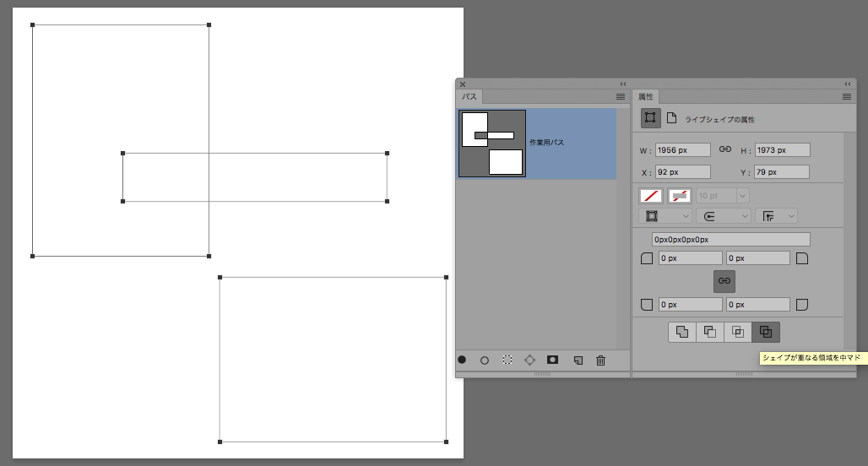This screenshot has width=868, height=466.
Task: Select the 属性 panel tab
Action: click(645, 96)
